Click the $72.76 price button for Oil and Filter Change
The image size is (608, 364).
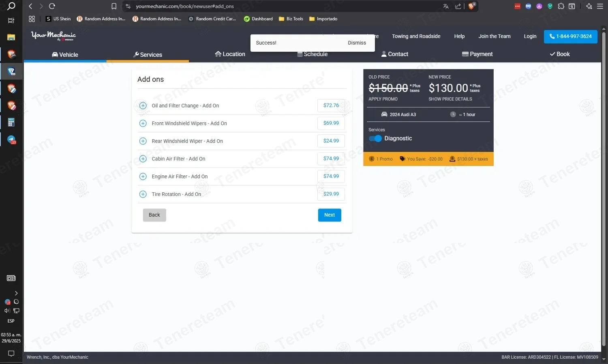[x=331, y=105]
